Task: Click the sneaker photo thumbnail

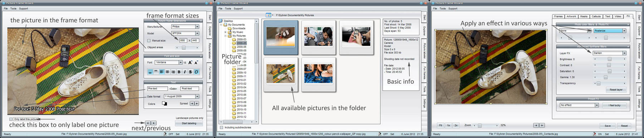Action: click(x=281, y=74)
